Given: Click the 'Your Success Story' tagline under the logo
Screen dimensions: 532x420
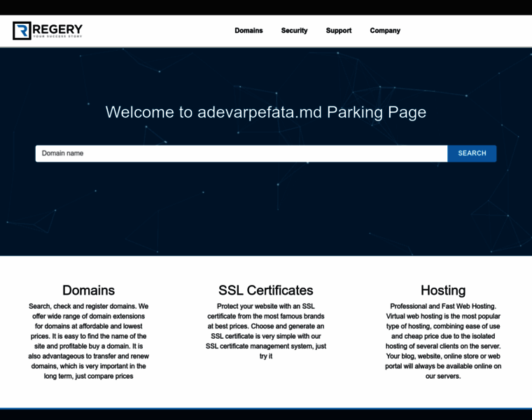Looking at the screenshot, I should coord(57,36).
